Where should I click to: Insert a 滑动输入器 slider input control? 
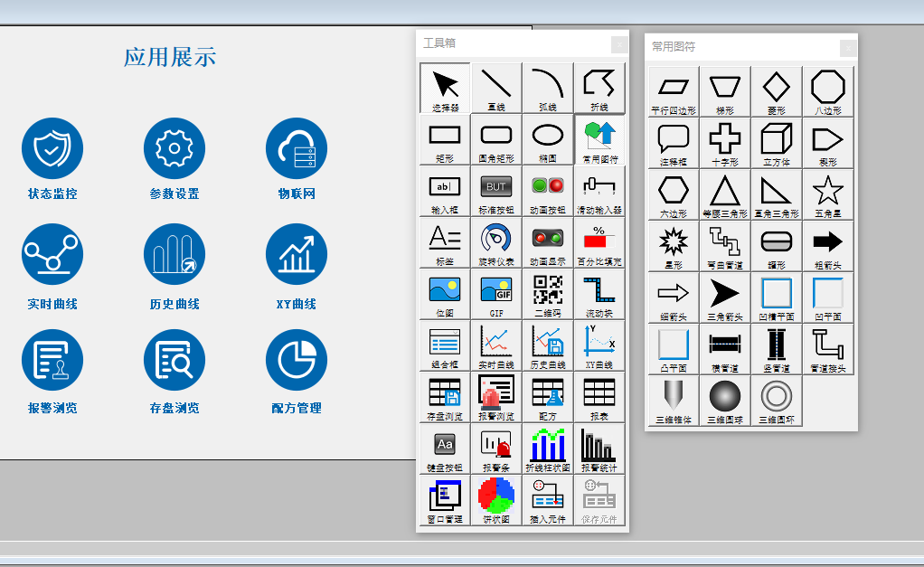599,190
